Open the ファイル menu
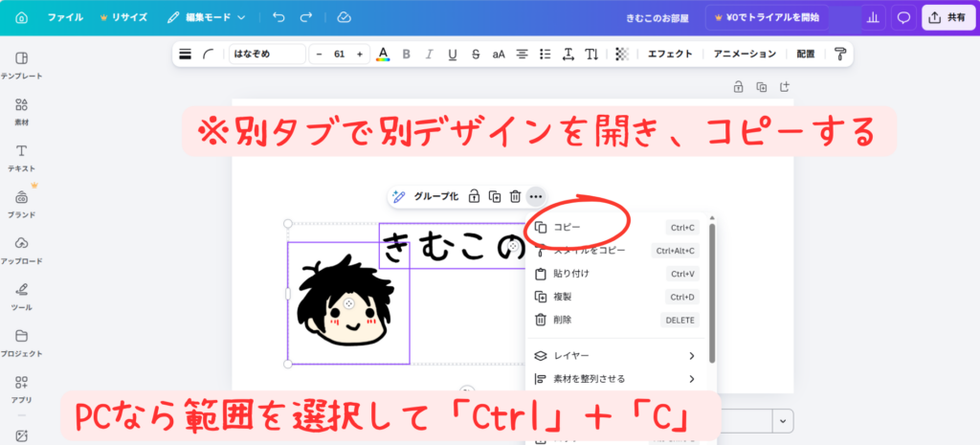 pos(65,17)
